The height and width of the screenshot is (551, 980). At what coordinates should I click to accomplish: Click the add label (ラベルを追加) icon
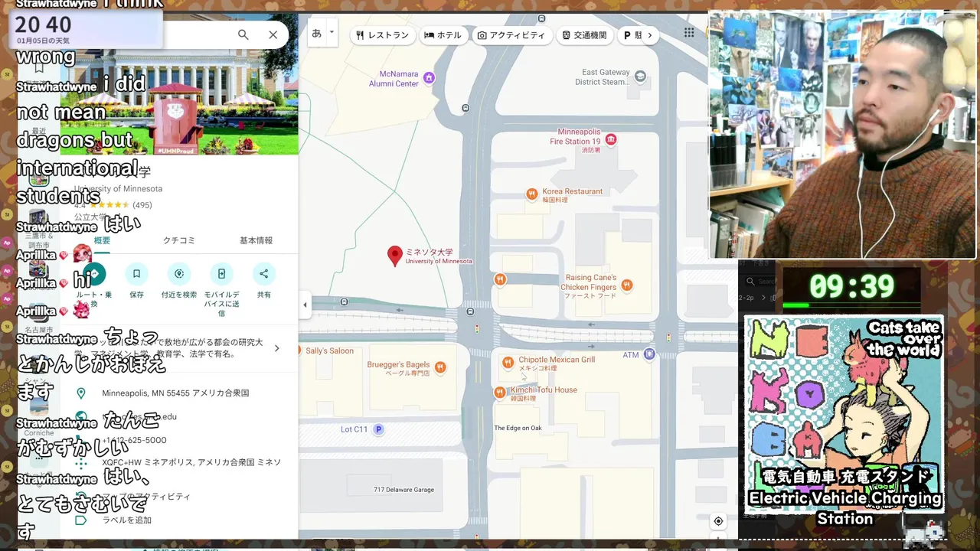tap(80, 520)
